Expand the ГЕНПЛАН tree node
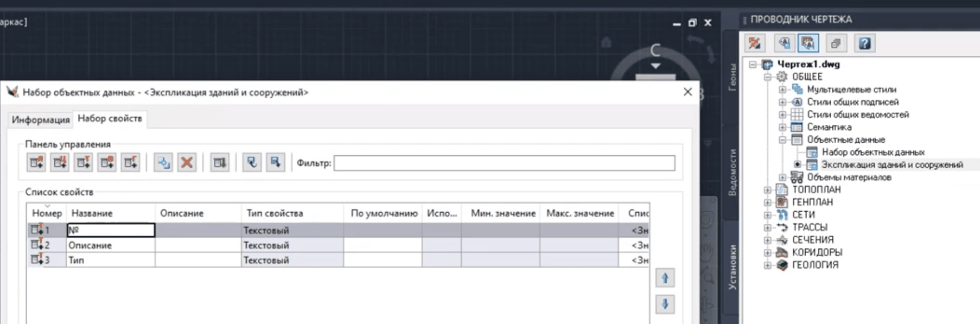Screen dimensions: 980x324 (x=768, y=202)
